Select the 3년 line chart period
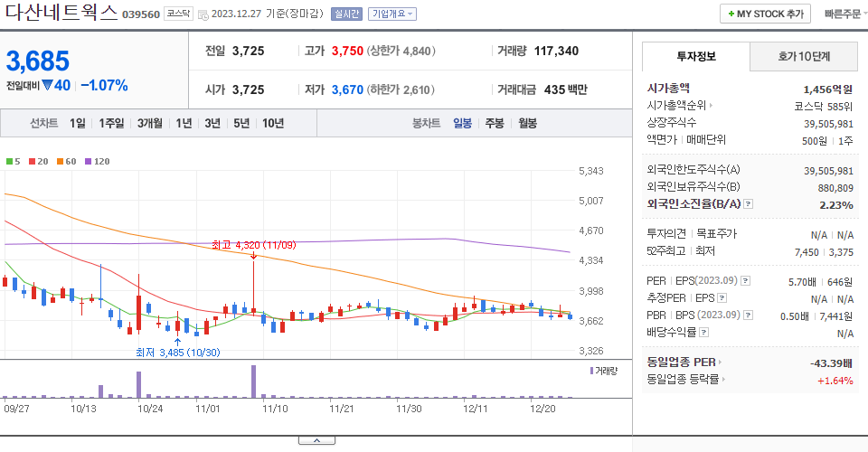This screenshot has height=452, width=868. coord(212,123)
